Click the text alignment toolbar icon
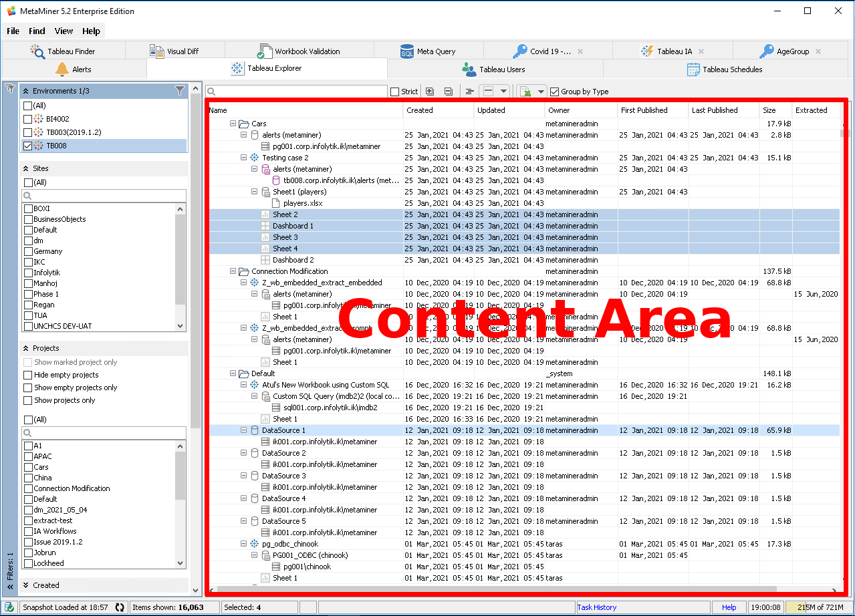Viewport: 855px width, 616px height. [x=470, y=92]
